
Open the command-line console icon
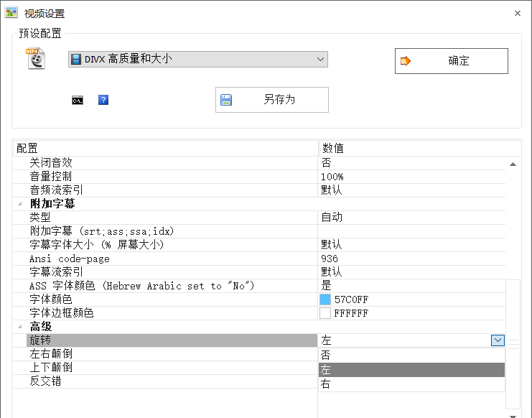coord(78,101)
